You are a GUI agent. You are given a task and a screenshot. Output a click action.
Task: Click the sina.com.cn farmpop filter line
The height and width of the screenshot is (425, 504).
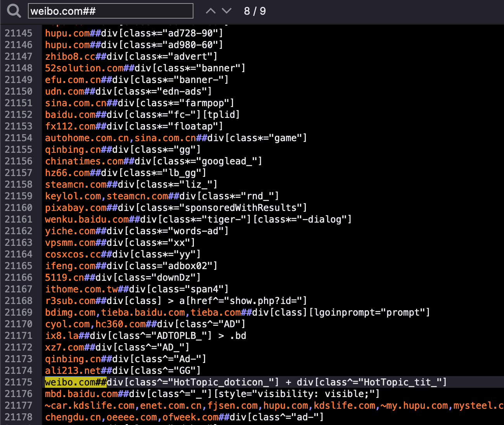[140, 103]
